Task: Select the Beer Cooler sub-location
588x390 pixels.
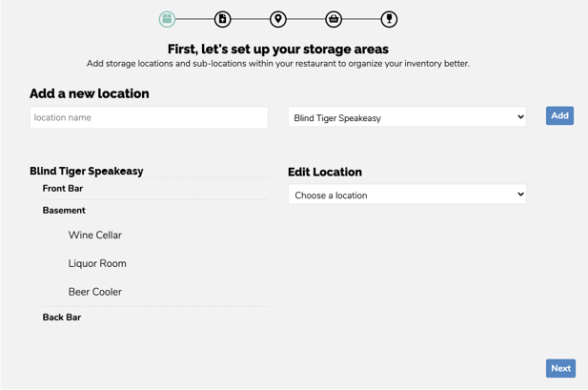Action: click(x=95, y=293)
